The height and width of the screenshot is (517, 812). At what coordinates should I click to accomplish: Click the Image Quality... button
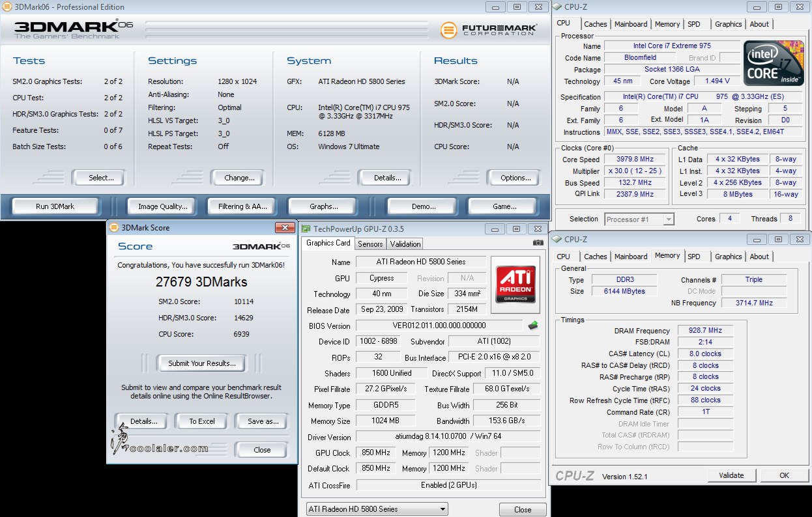tap(163, 206)
